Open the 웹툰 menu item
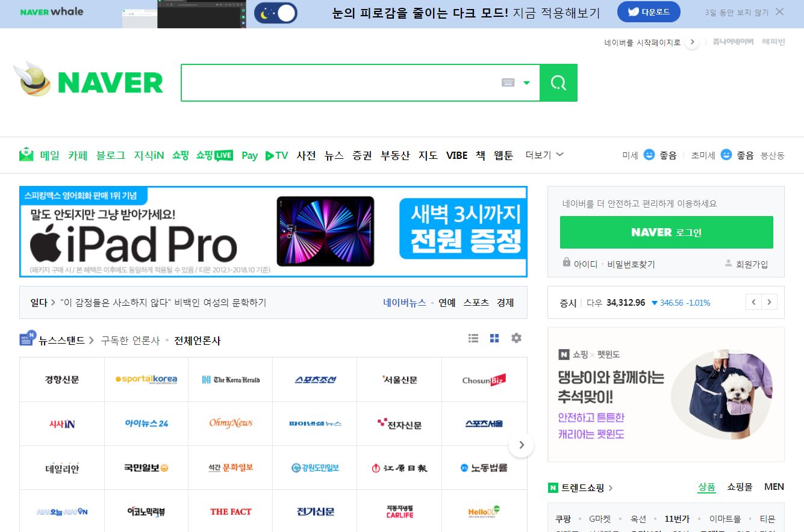Viewport: 804px width, 532px height. (503, 155)
